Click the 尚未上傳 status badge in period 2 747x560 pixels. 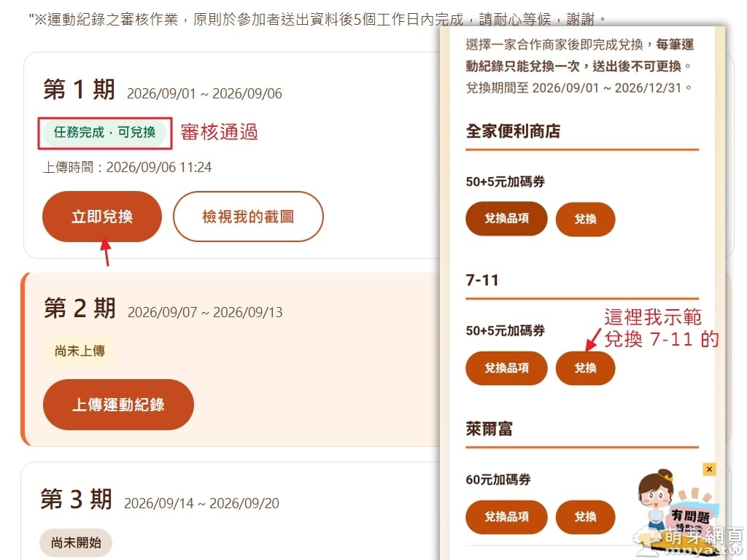80,351
